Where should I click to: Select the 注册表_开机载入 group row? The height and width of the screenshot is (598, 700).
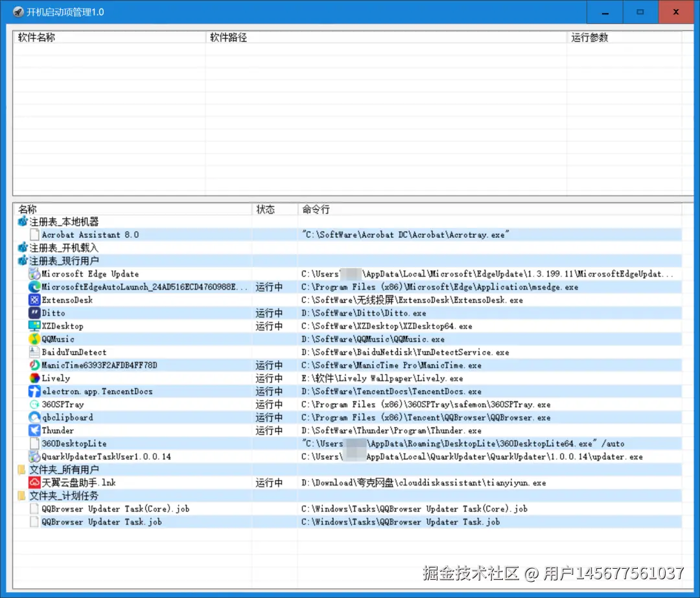(x=347, y=247)
